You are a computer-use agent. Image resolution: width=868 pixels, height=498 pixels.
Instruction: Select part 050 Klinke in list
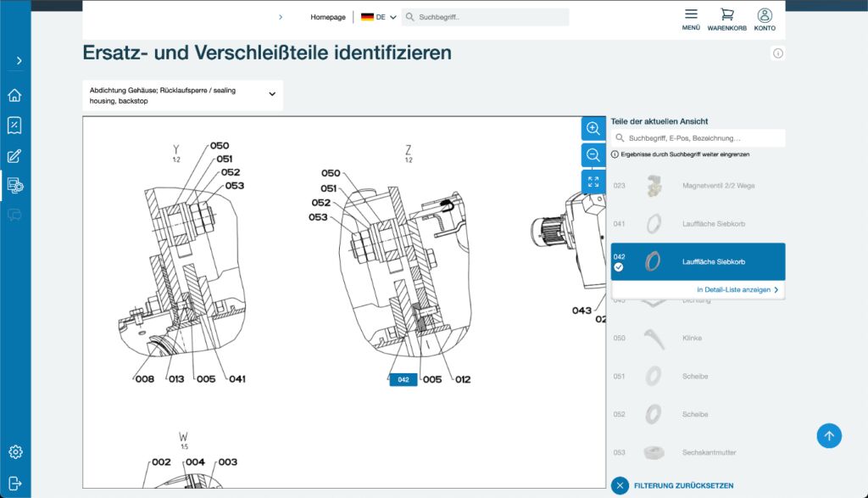697,338
